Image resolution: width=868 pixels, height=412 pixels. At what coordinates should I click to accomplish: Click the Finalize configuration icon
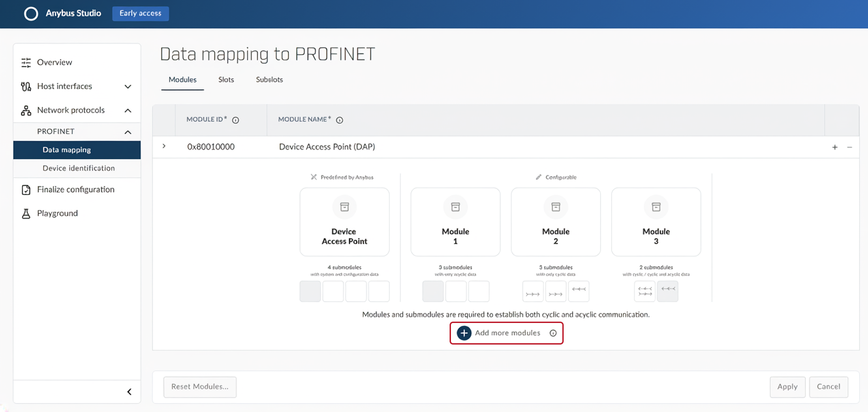[26, 190]
